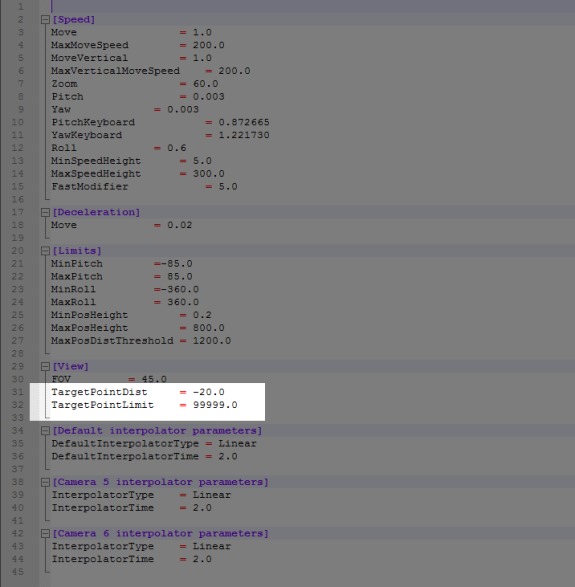Place cursor on MaxMoveSpeed key
Viewport: 575px width, 587px height.
pyautogui.click(x=90, y=45)
